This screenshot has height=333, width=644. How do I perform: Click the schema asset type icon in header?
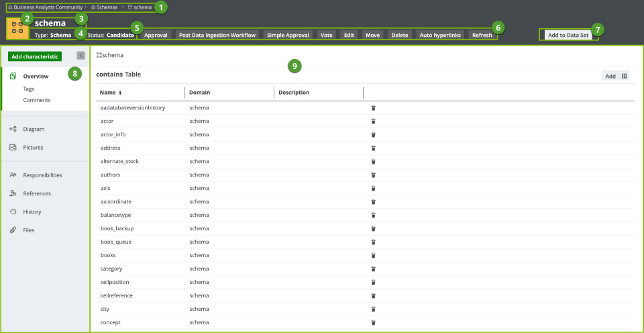point(17,28)
